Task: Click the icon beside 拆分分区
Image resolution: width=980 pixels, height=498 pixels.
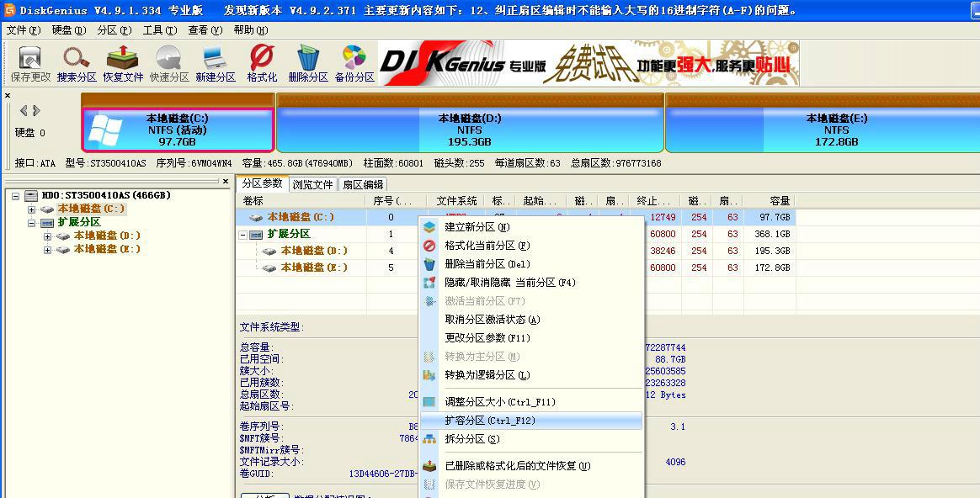Action: coord(429,439)
